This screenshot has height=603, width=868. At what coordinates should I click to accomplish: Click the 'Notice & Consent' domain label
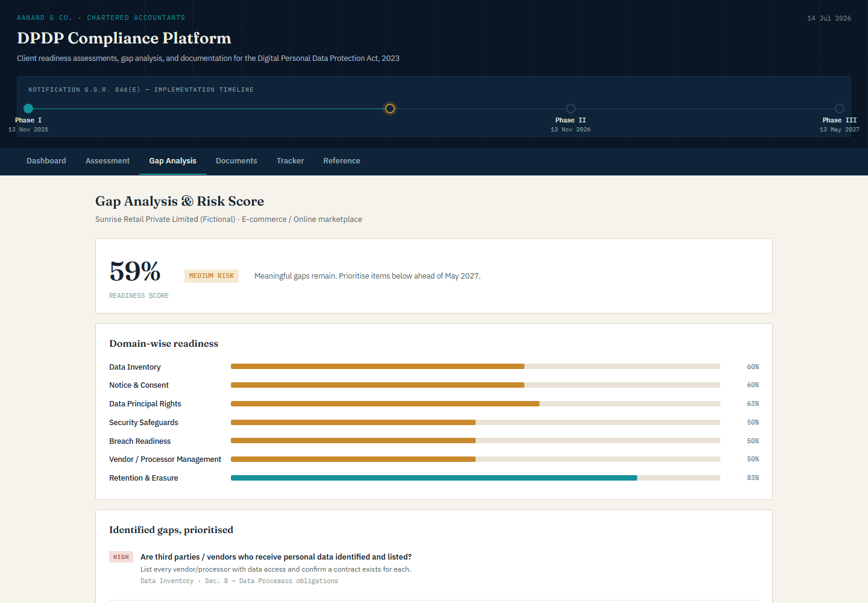[x=139, y=385]
